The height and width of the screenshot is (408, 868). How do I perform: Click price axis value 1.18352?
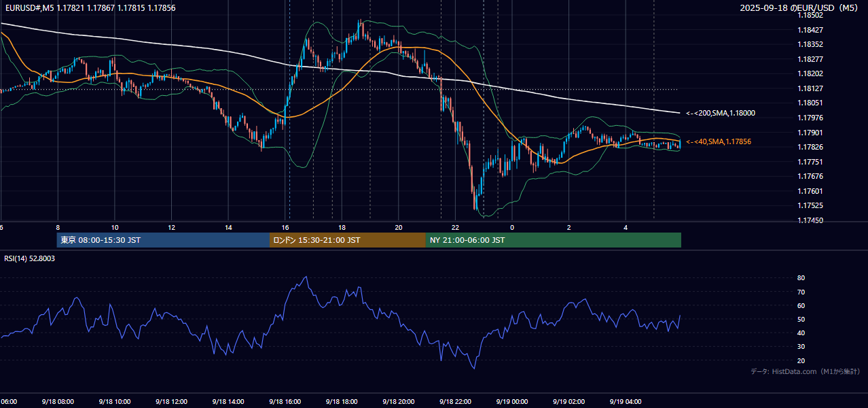(x=811, y=44)
